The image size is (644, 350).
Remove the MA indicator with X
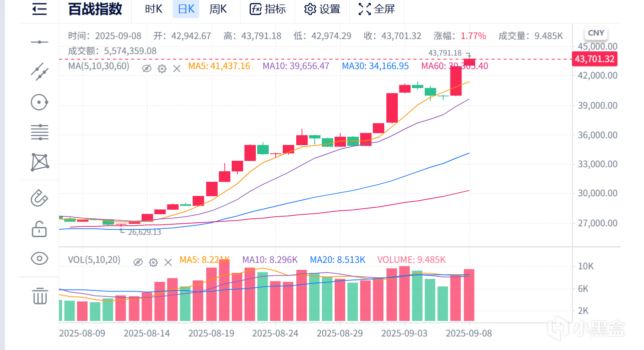tap(177, 69)
